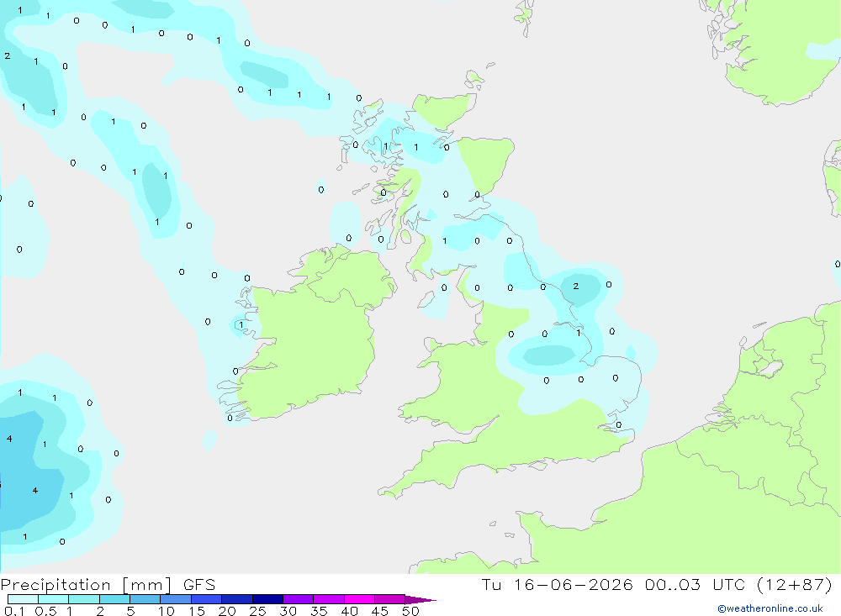
Task: Click the '0.5' legend scale label
Action: [45, 611]
